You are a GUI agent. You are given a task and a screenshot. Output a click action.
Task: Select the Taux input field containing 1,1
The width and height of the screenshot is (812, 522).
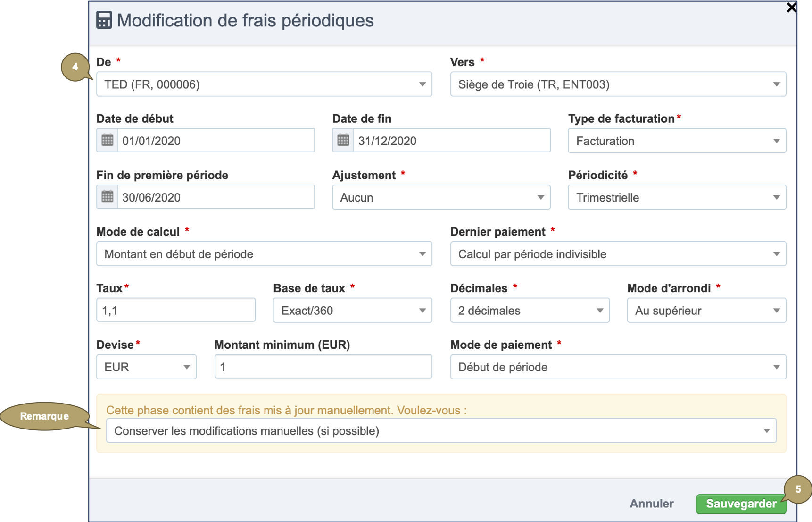[x=175, y=310]
